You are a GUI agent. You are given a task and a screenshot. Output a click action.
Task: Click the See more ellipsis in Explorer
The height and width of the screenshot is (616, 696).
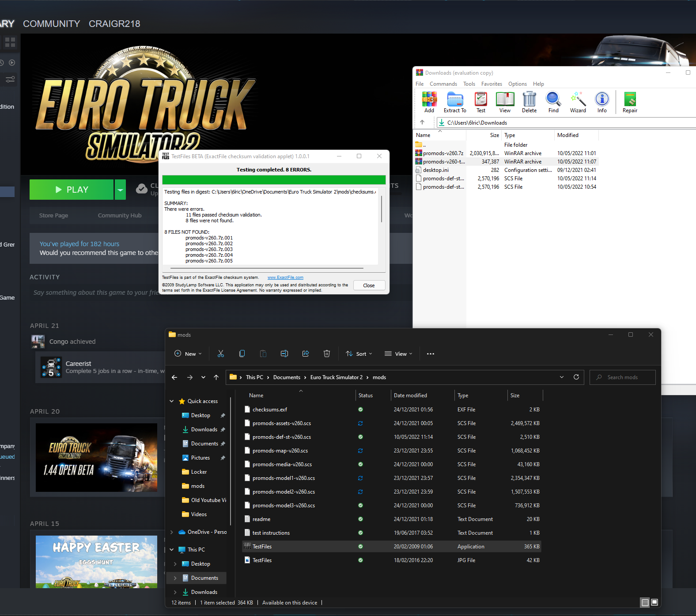[431, 354]
